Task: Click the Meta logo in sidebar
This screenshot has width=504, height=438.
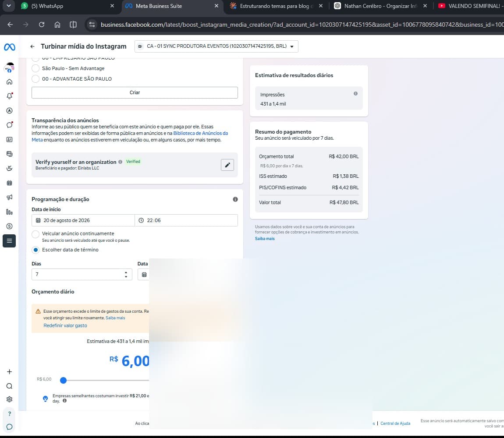Action: click(9, 47)
